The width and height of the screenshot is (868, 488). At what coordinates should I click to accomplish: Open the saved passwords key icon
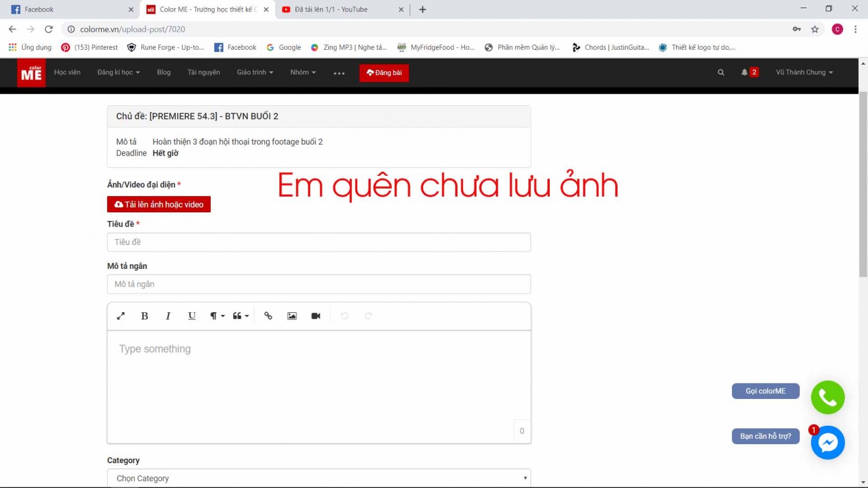pyautogui.click(x=797, y=29)
